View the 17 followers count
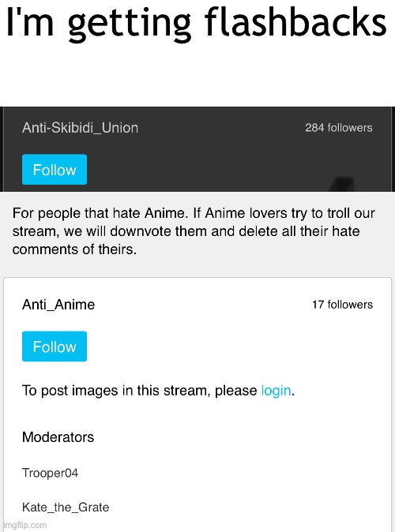395x532 pixels. 342,305
